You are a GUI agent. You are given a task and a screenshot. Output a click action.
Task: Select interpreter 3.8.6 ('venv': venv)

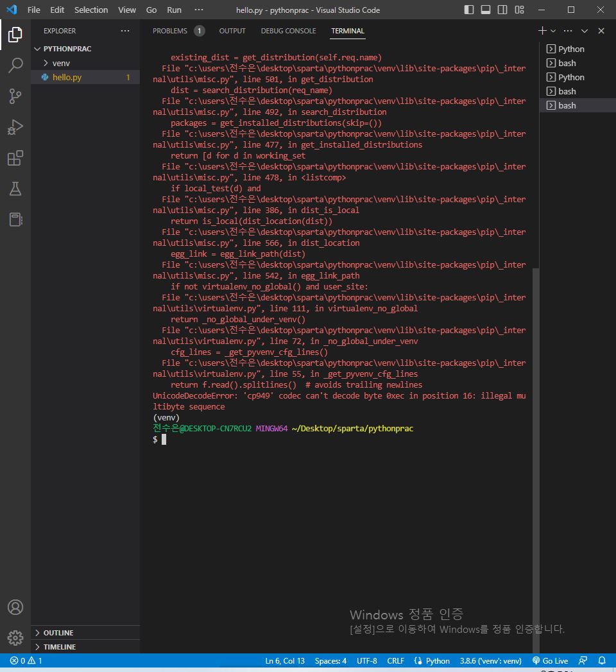[490, 660]
